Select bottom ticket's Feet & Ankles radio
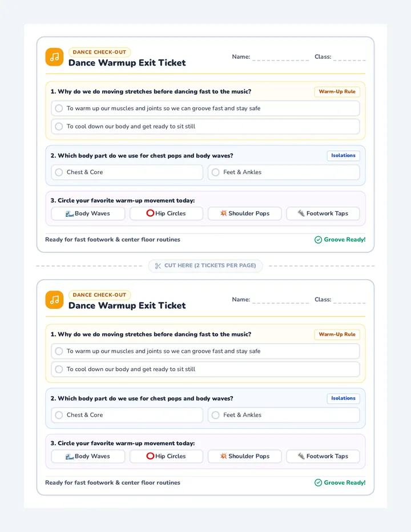Screen dimensions: 411x532 coord(216,415)
